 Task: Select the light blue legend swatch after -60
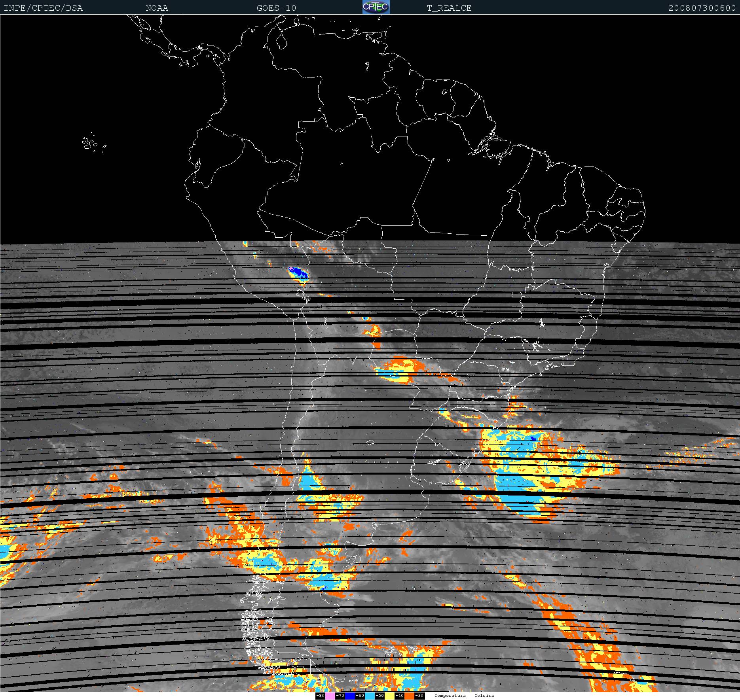click(370, 696)
